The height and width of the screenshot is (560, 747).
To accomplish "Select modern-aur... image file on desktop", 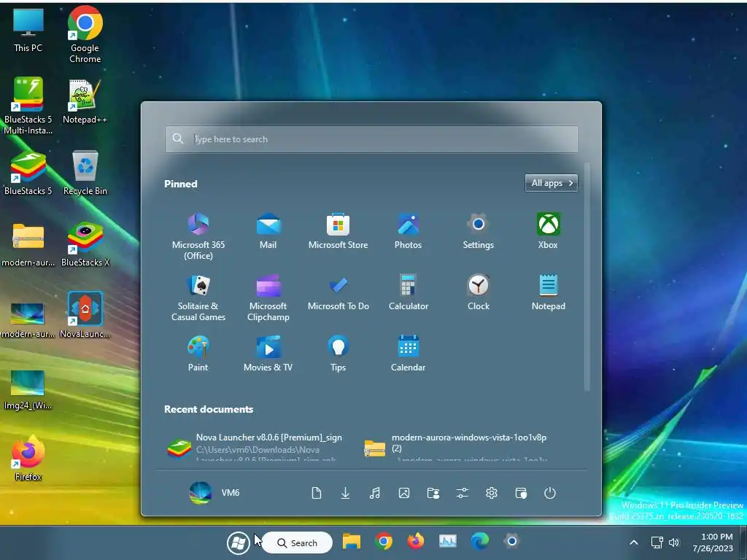I will (x=28, y=320).
